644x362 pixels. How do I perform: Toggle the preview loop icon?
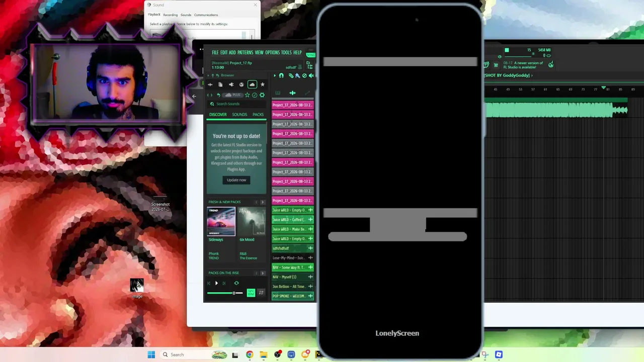coord(236,283)
